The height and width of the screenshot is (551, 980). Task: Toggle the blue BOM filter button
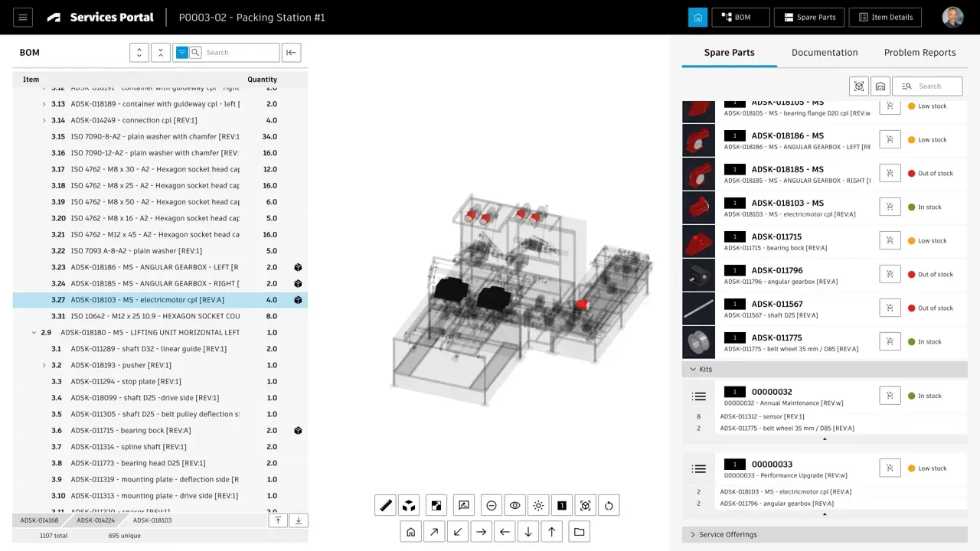click(x=181, y=53)
